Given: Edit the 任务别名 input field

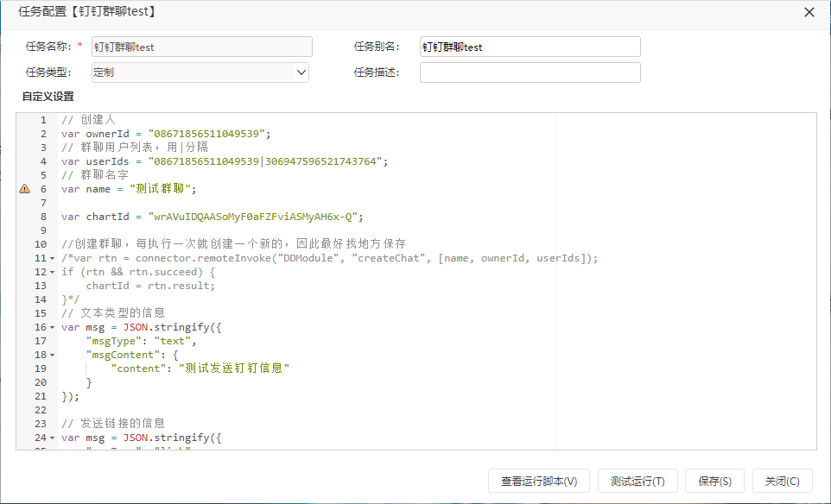Looking at the screenshot, I should (x=530, y=47).
